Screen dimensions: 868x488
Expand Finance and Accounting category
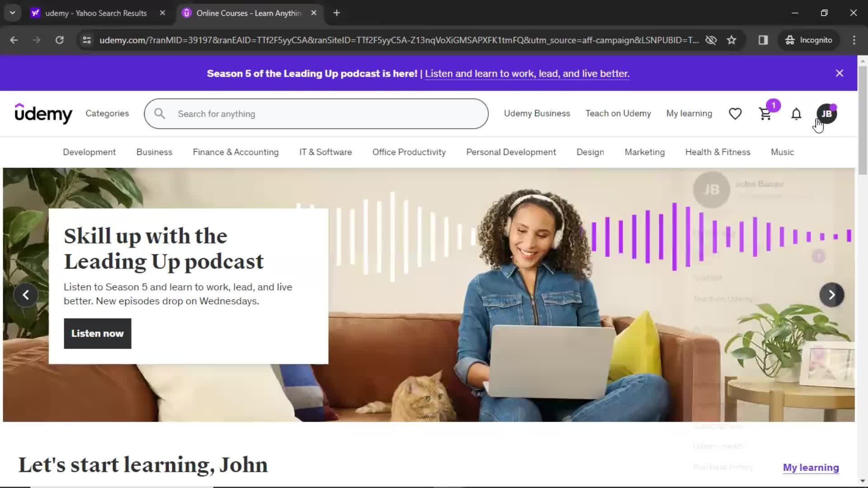[236, 152]
